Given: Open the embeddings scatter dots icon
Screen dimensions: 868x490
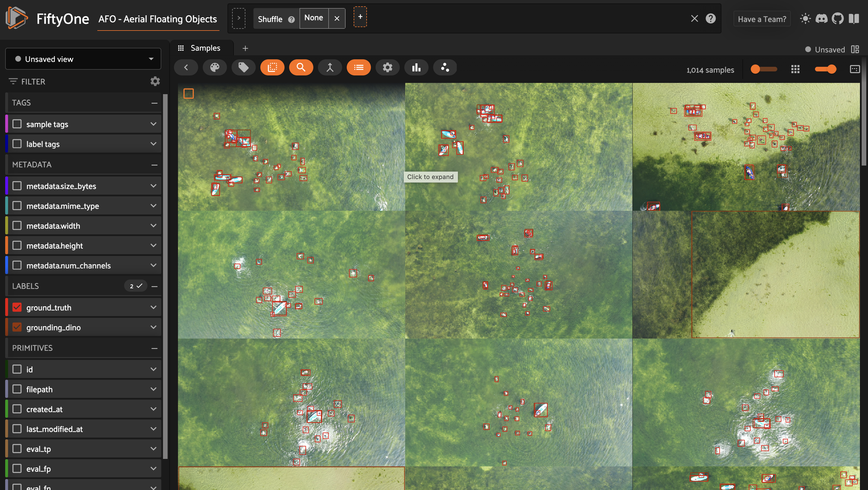Looking at the screenshot, I should pyautogui.click(x=445, y=68).
